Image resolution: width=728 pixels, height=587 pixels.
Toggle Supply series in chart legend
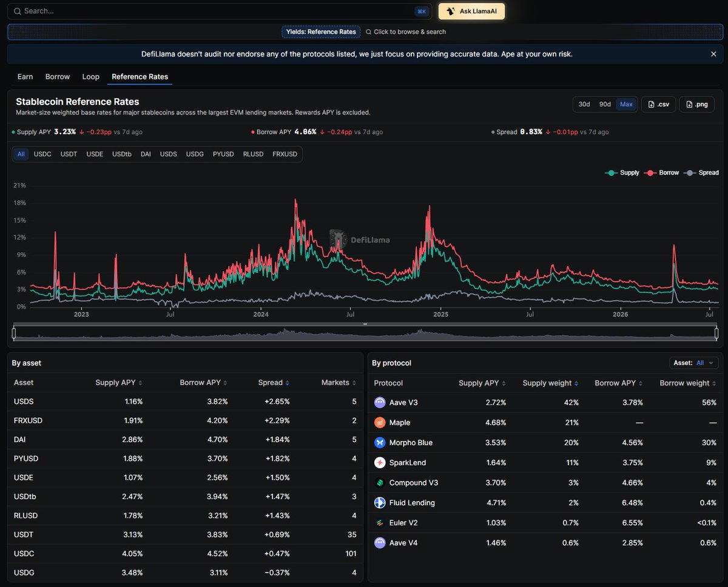(622, 173)
